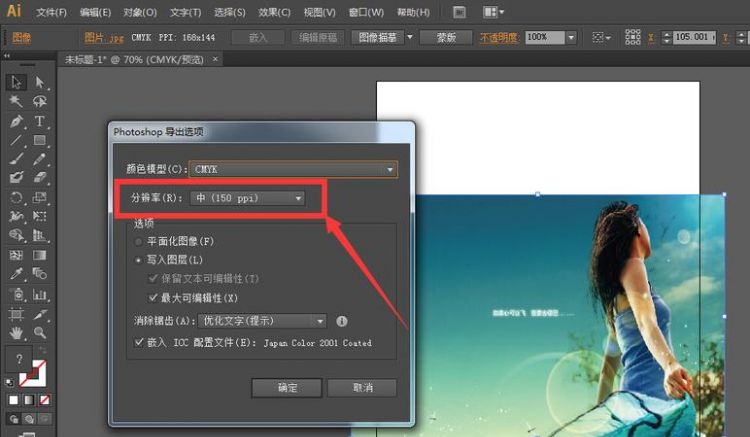Click the Fill color swatch with question mark
750x437 pixels.
[x=19, y=359]
